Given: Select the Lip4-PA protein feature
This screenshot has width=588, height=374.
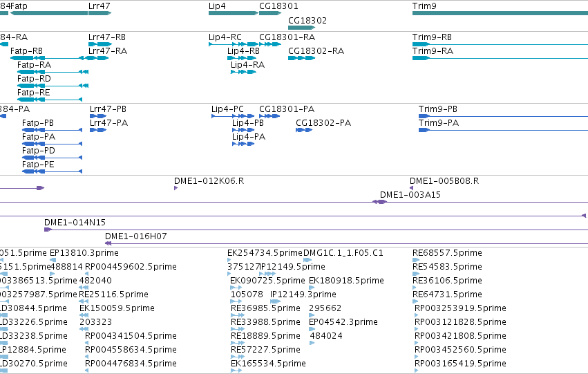Looking at the screenshot, I should 243,144.
